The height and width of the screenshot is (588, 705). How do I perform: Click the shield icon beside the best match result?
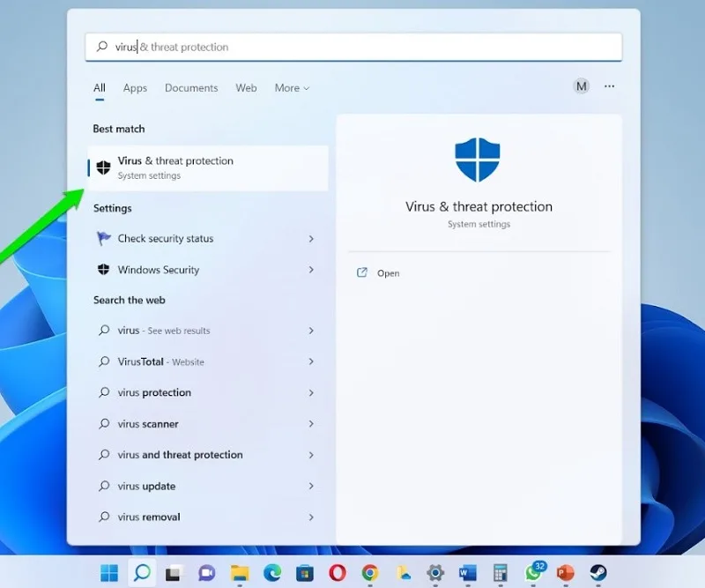click(103, 167)
